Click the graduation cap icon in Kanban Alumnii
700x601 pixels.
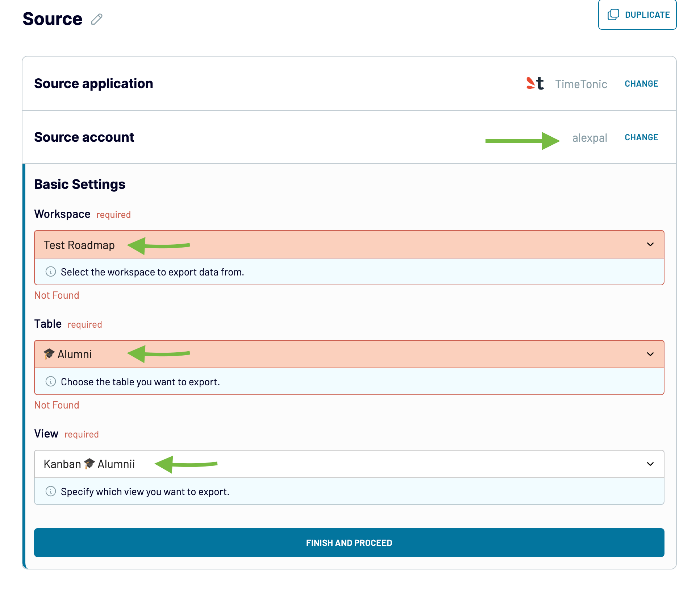click(89, 464)
